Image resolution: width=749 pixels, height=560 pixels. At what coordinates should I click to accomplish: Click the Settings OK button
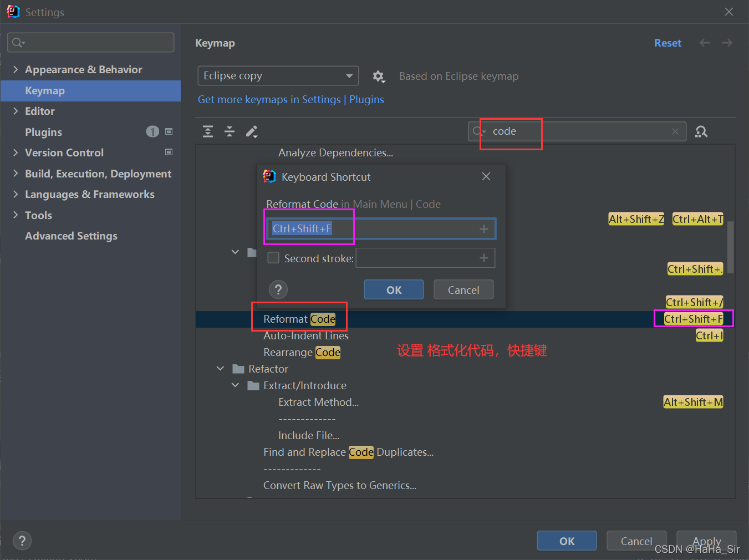point(567,541)
